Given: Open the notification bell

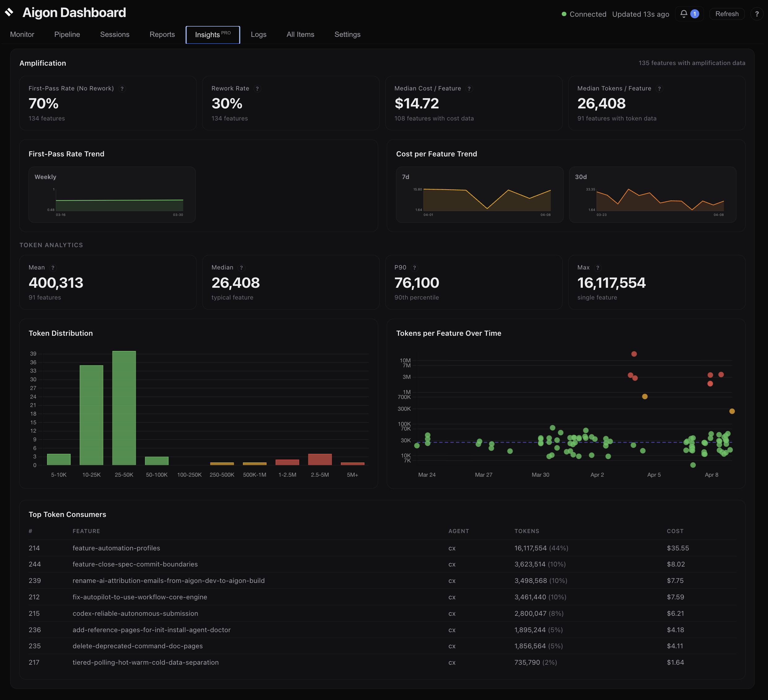Looking at the screenshot, I should point(684,14).
